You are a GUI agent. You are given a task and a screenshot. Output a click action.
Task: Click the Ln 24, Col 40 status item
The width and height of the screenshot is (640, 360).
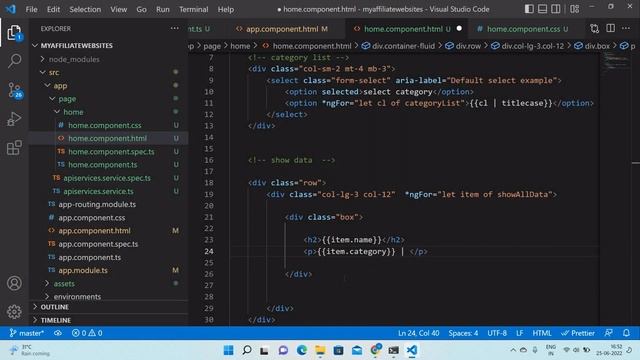(x=418, y=333)
